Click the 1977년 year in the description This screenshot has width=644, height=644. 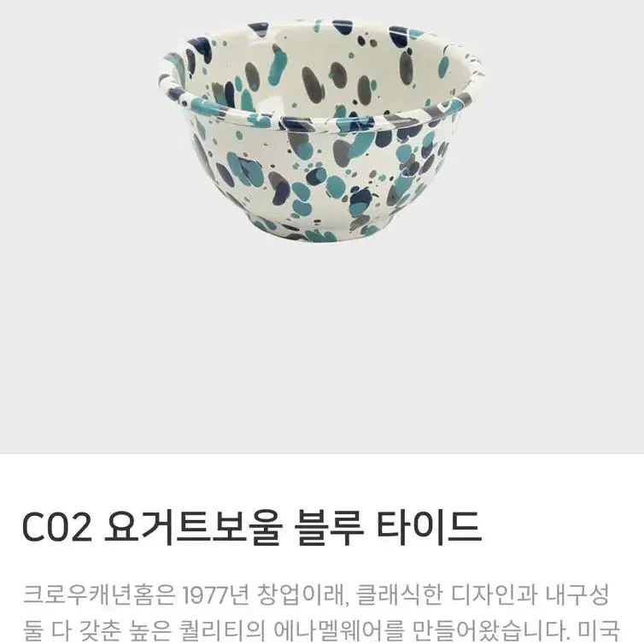tap(215, 594)
